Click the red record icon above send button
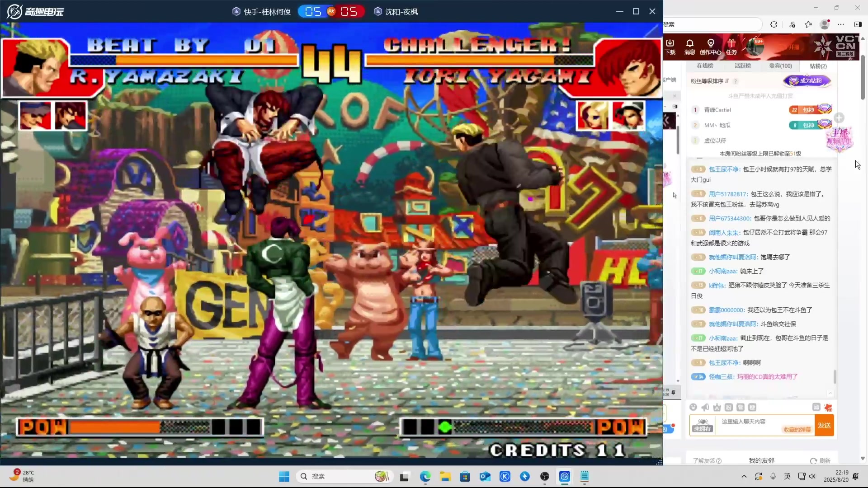868x488 pixels. point(828,407)
